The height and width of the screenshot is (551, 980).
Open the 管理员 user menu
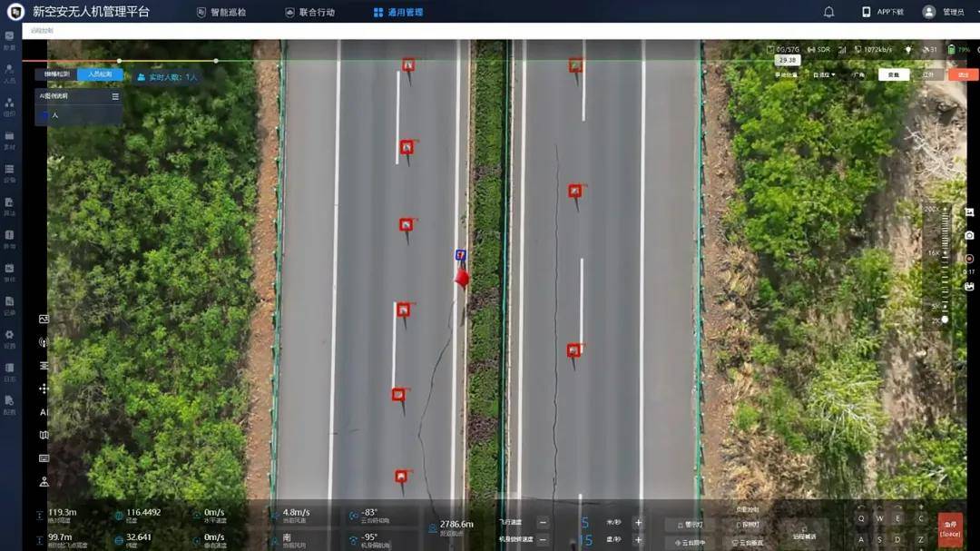944,12
